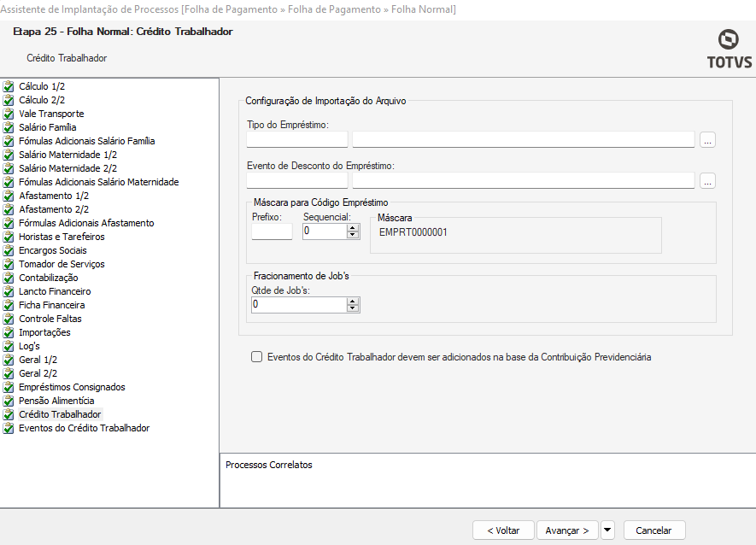Select Empréstimos Consignados step
Screen dimensions: 756x545
(72, 387)
